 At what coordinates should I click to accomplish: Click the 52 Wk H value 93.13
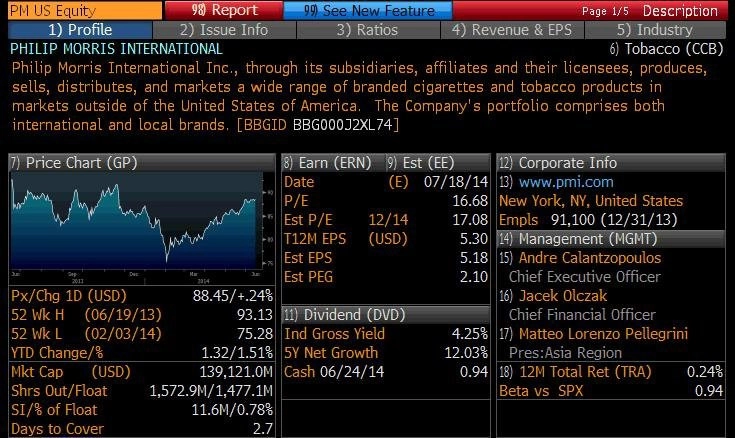(255, 315)
